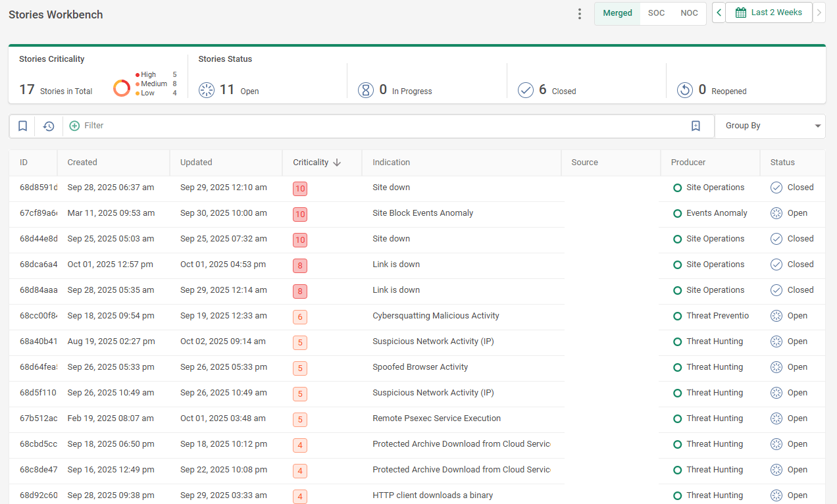
Task: Open the Last 2 Weeks date range picker
Action: [769, 13]
